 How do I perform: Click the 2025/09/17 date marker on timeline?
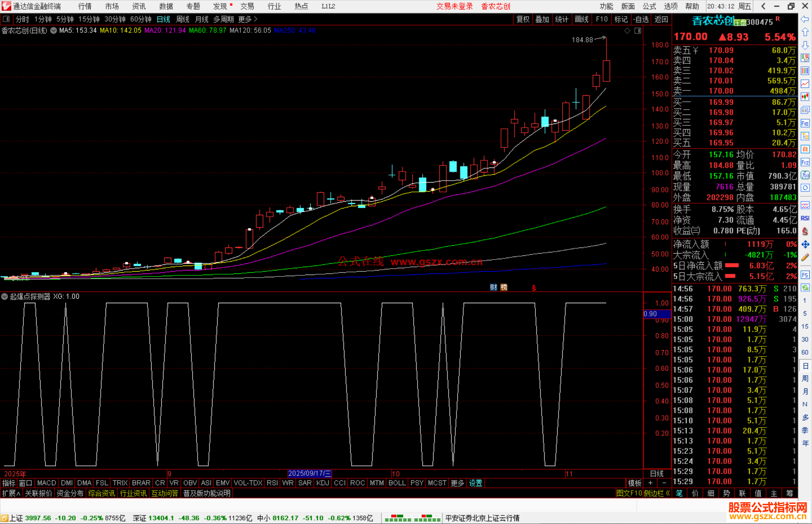point(309,473)
